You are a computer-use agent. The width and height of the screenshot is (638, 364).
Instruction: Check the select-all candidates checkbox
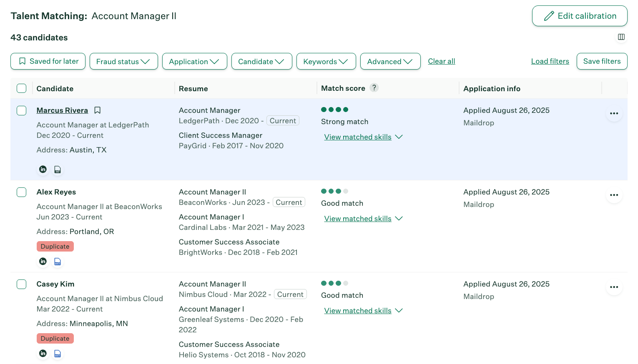pos(21,88)
